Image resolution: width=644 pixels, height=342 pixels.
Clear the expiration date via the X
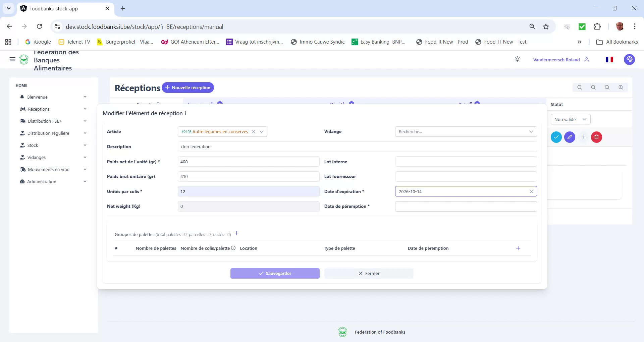pyautogui.click(x=531, y=191)
